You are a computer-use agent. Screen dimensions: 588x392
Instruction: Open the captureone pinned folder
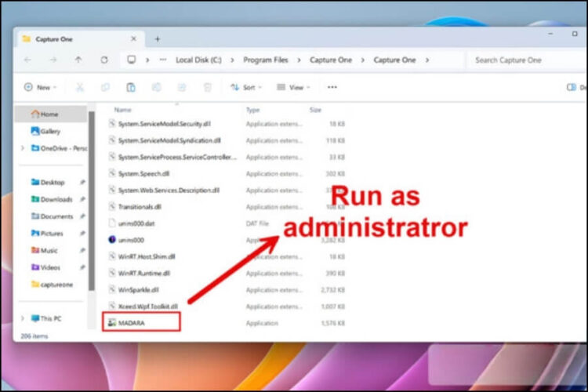point(53,285)
